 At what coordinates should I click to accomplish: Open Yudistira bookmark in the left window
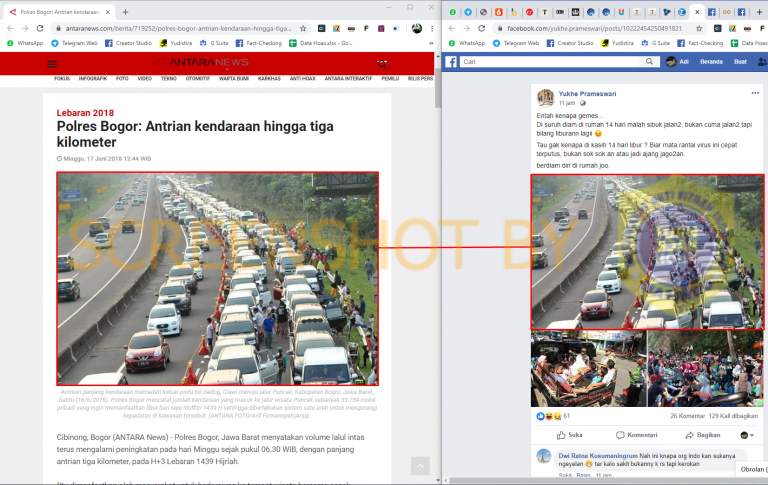[176, 43]
